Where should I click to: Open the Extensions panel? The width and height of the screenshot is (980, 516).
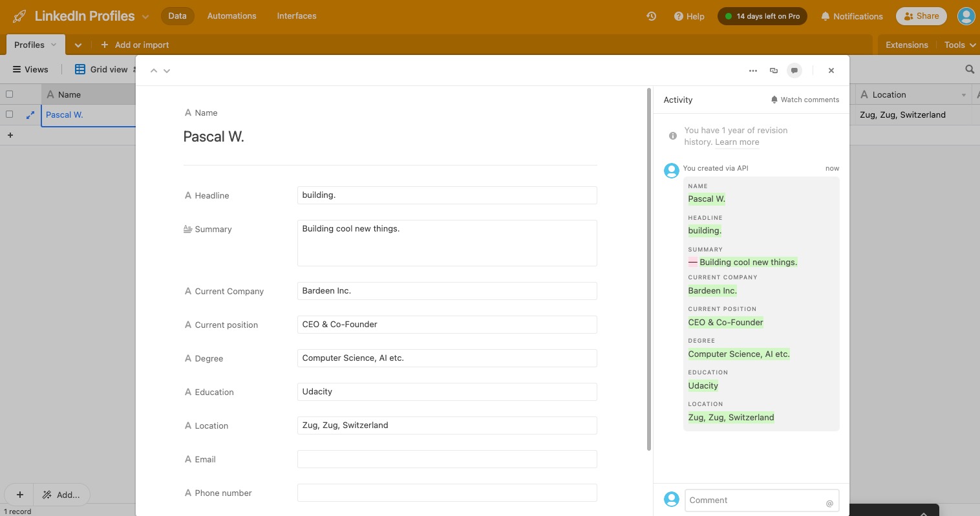(x=906, y=45)
